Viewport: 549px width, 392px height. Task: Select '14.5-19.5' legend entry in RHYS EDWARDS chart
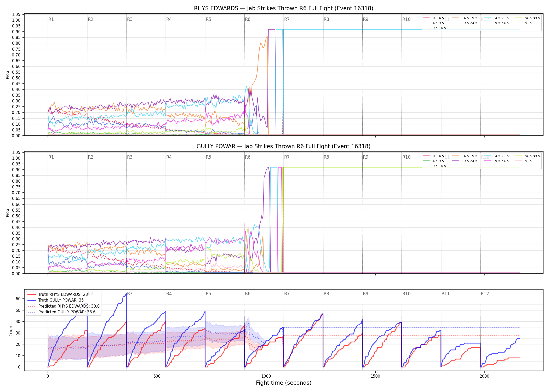465,18
